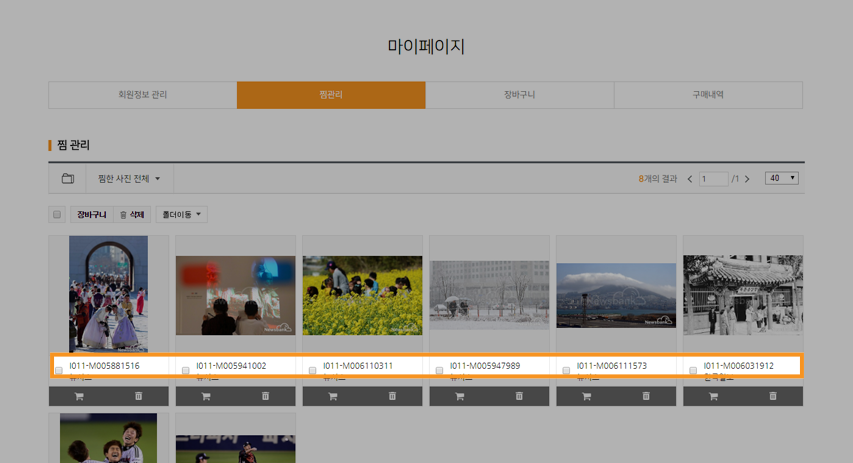Click cart icon under I011-M006110311
853x463 pixels.
[x=332, y=396]
